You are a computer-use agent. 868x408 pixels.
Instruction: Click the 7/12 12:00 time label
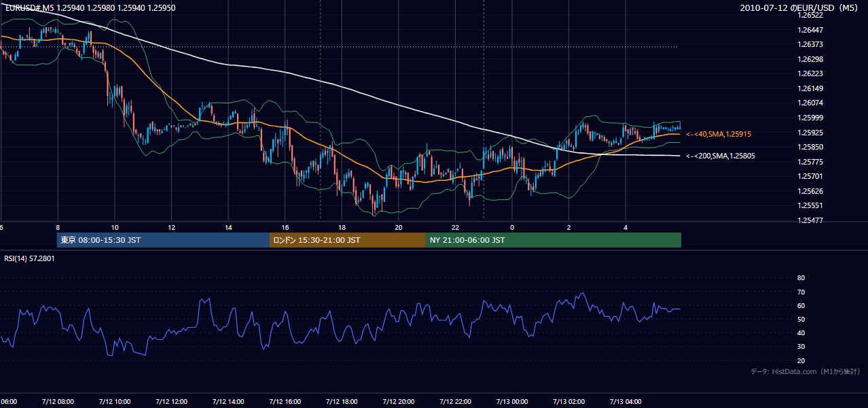click(171, 401)
